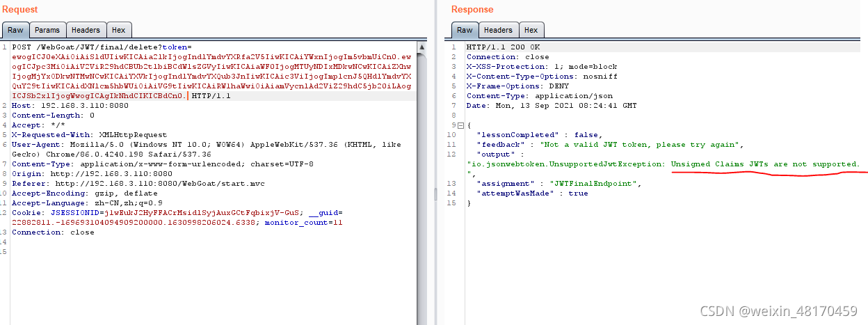The image size is (868, 325).
Task: Click the UnsupportedJwtException output text
Action: click(x=664, y=164)
